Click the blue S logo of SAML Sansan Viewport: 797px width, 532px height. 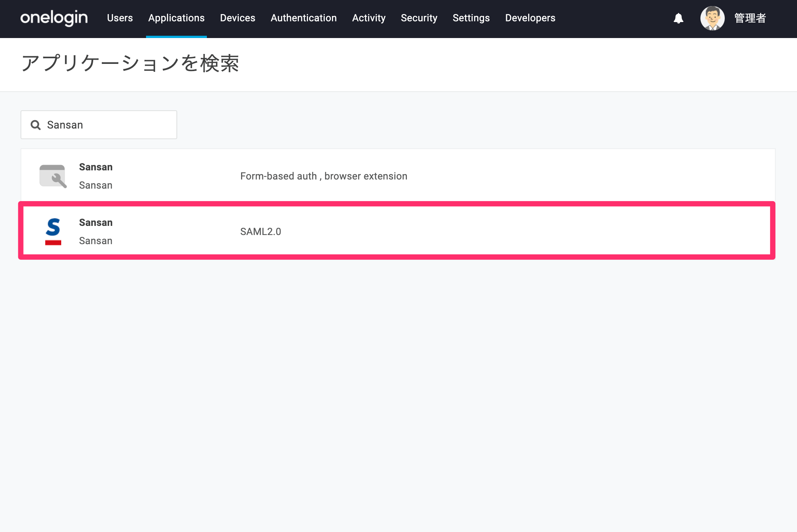tap(53, 232)
